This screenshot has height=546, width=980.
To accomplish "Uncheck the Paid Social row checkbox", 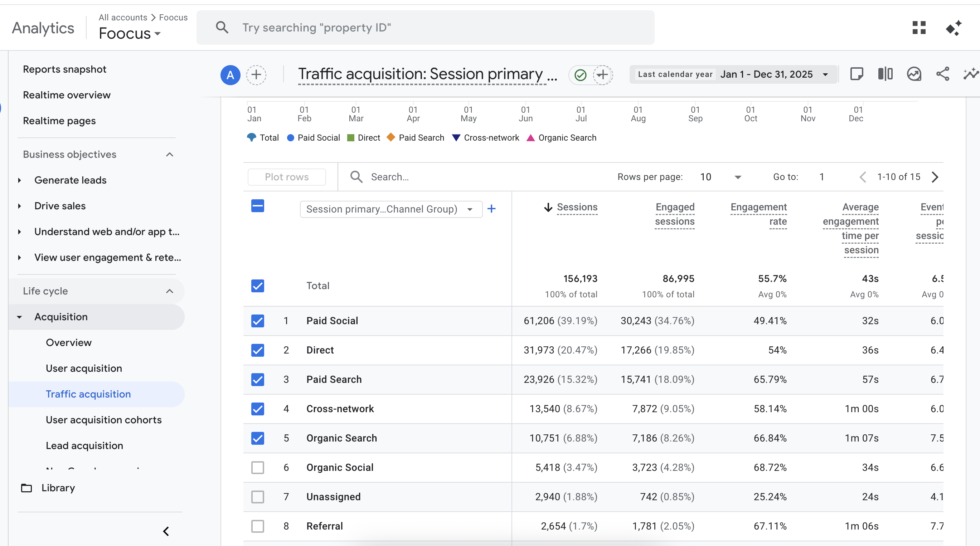I will coord(258,321).
